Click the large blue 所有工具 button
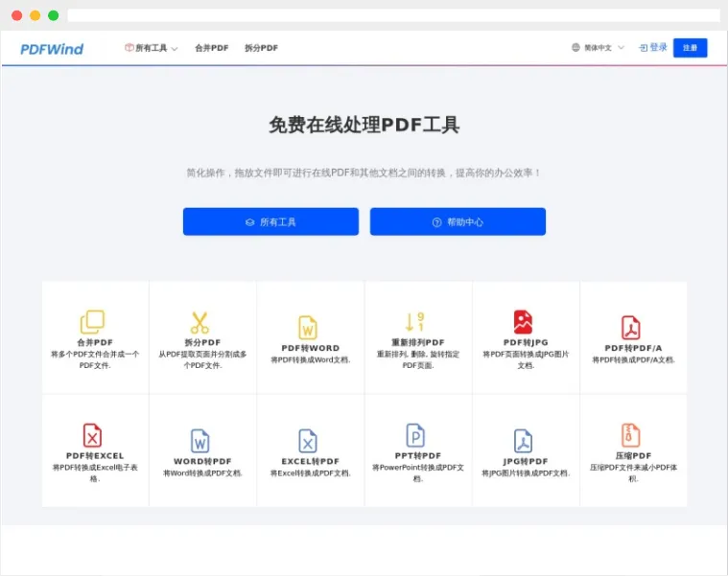 (270, 221)
